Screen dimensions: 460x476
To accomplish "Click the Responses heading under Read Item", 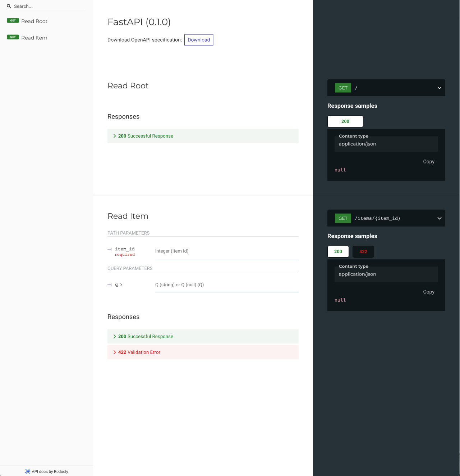I will (123, 317).
